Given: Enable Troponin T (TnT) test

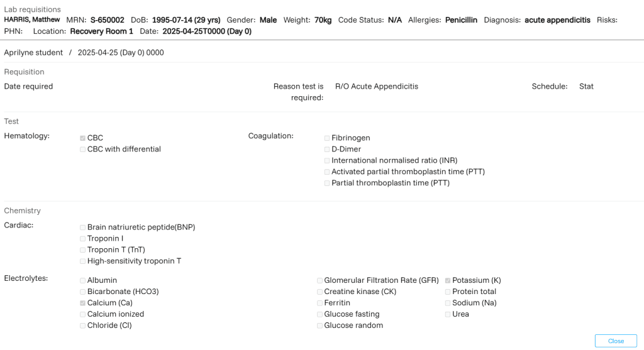Looking at the screenshot, I should click(x=82, y=250).
